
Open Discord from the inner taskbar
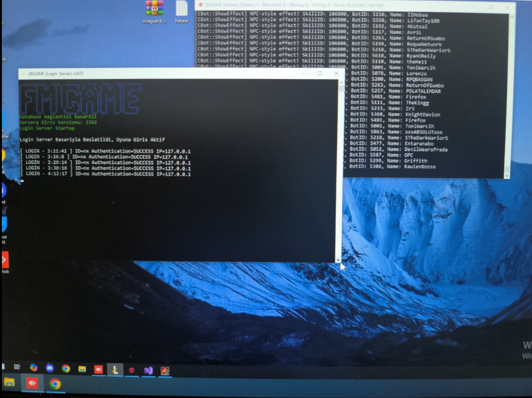pyautogui.click(x=50, y=368)
